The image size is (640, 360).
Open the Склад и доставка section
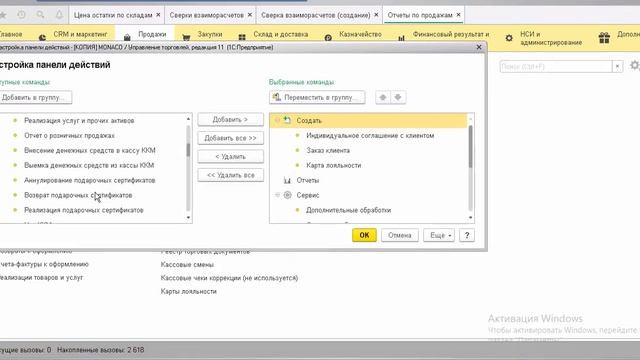coord(280,34)
